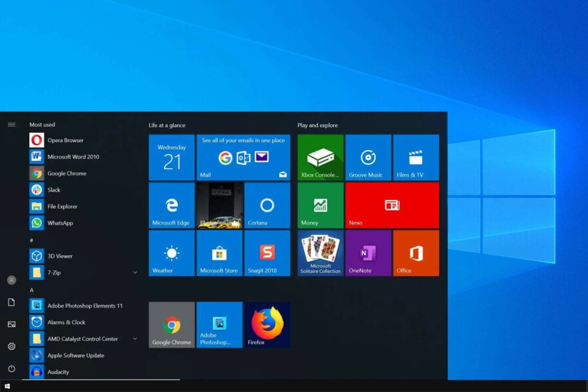Viewport: 588px width, 392px height.
Task: Launch the Microsoft Store tile
Action: pyautogui.click(x=220, y=253)
